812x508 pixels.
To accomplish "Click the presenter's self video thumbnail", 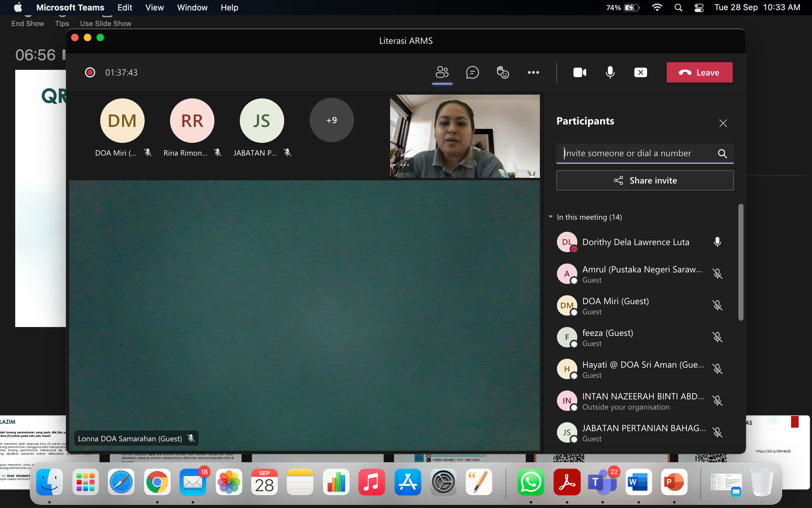I will pos(465,136).
